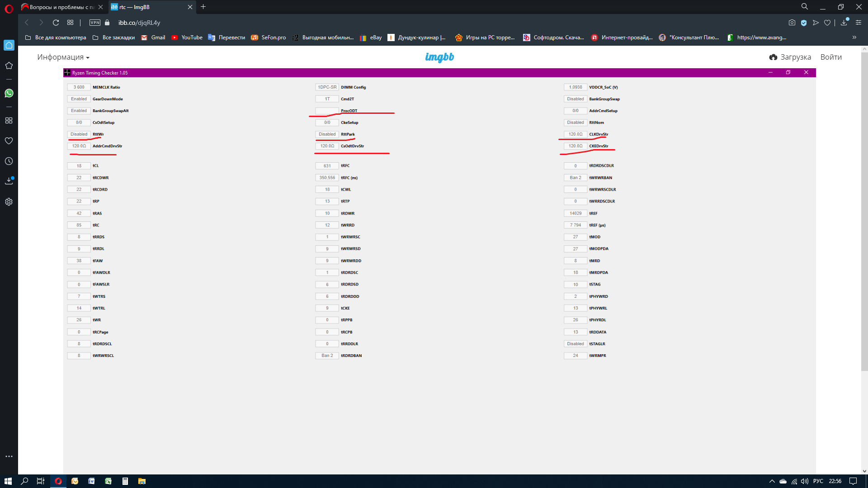
Task: Open WhatsApp in the Opera sidebar
Action: pyautogui.click(x=9, y=93)
